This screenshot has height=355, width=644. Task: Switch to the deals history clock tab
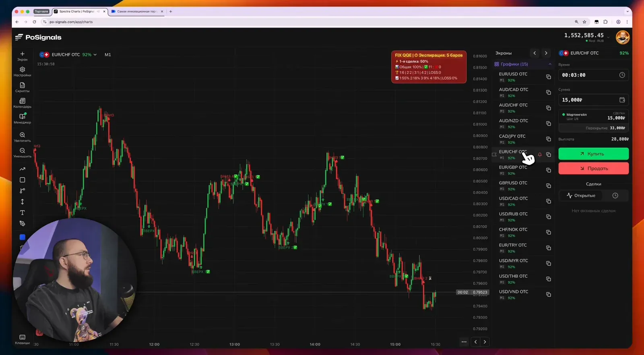pyautogui.click(x=615, y=196)
